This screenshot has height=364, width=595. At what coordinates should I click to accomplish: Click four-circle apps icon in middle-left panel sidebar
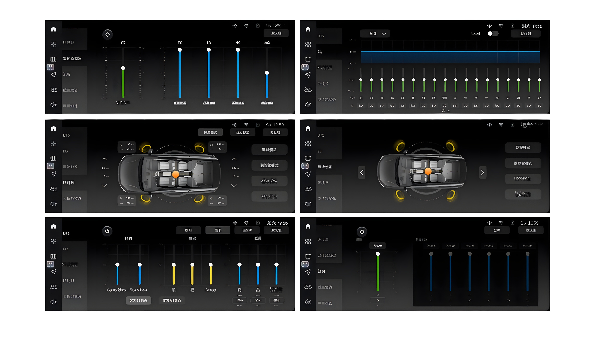point(53,144)
